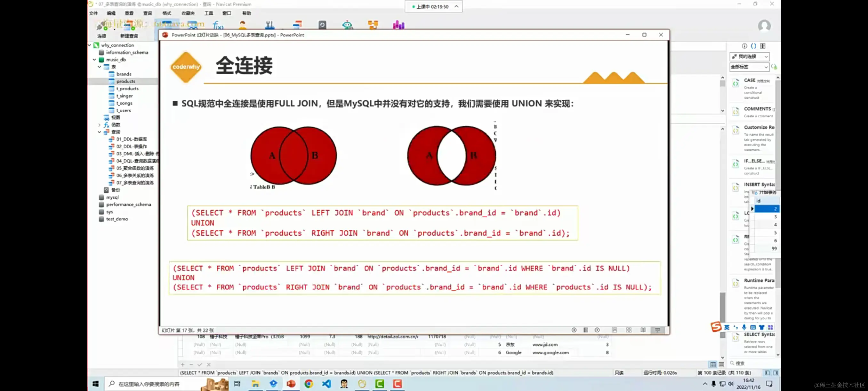Image resolution: width=868 pixels, height=391 pixels.
Task: Click the 新建查询 button
Action: click(x=129, y=30)
